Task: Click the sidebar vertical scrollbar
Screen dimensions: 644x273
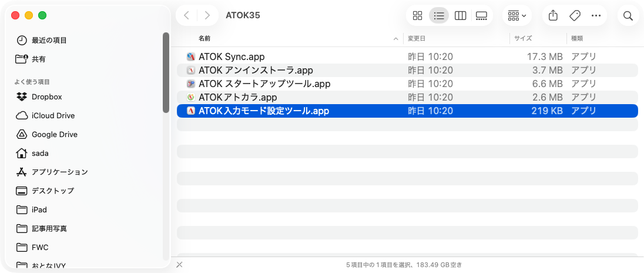Action: tap(166, 72)
